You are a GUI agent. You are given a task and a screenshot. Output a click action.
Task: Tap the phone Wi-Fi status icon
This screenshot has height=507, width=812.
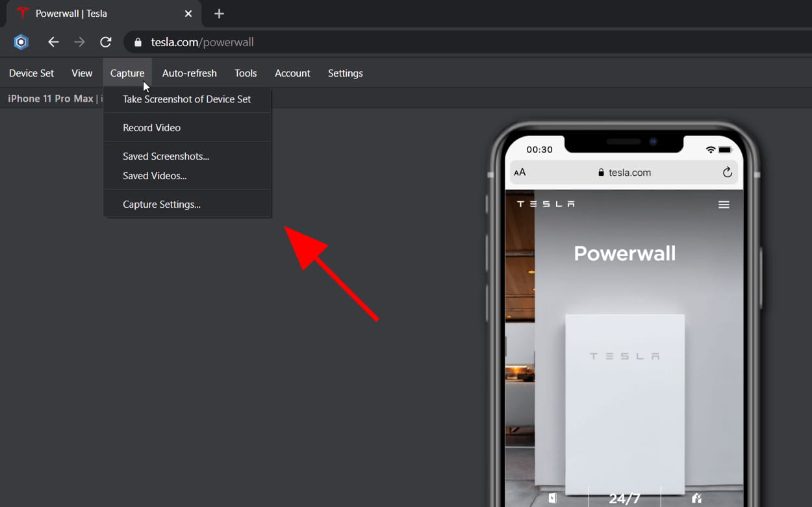coord(711,150)
